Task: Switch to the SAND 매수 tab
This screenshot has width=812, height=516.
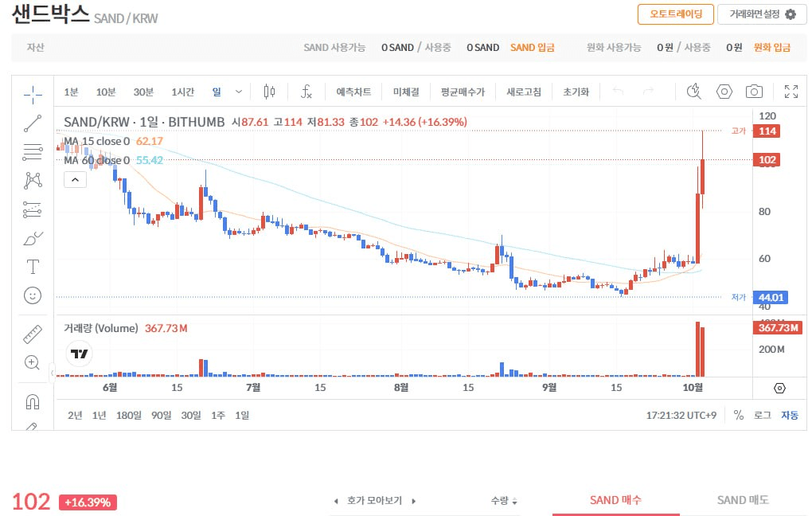Action: tap(615, 500)
